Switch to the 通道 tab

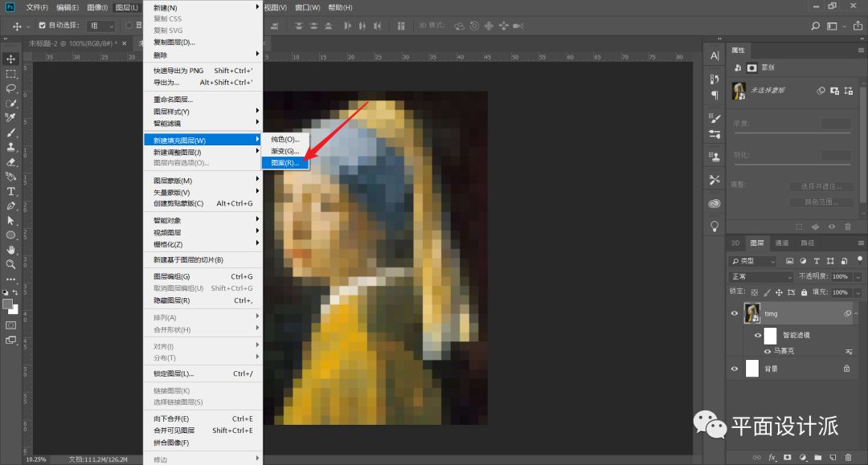(x=781, y=243)
